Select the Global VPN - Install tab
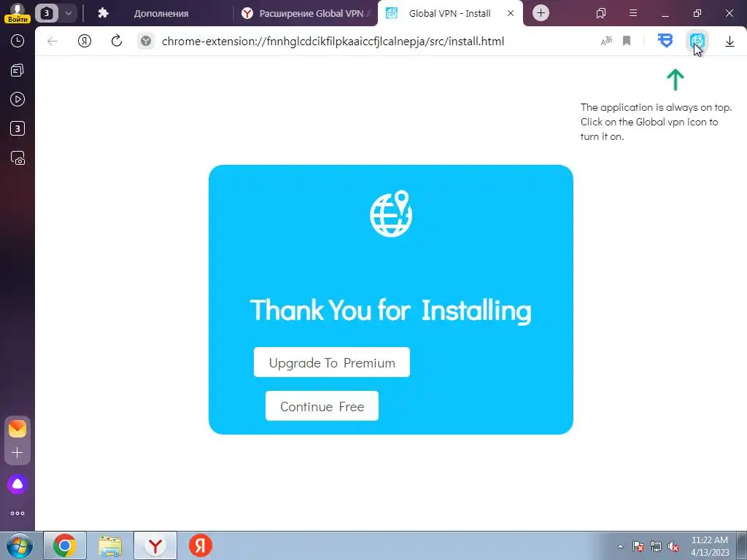 point(449,13)
